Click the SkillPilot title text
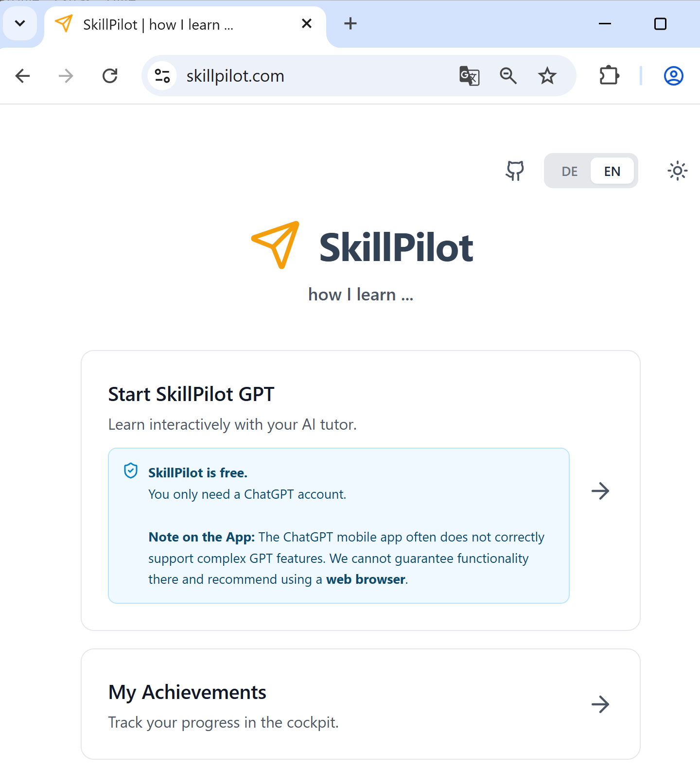 396,247
